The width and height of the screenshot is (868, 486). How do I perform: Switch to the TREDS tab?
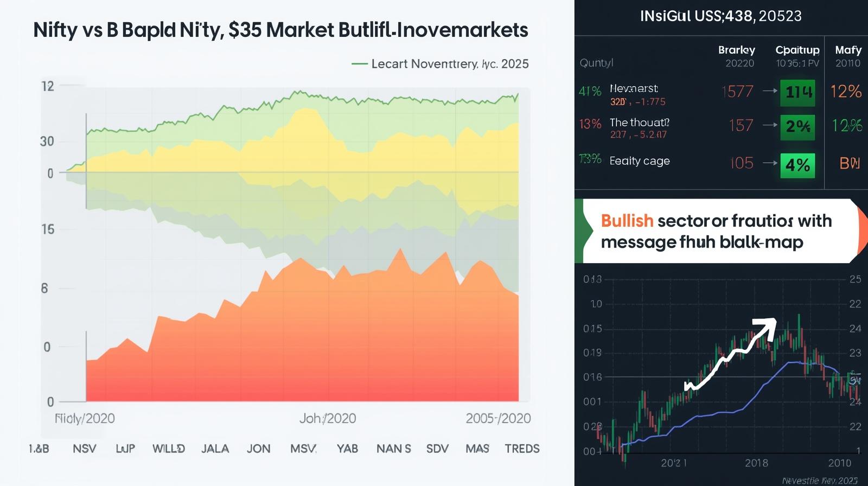pyautogui.click(x=522, y=449)
